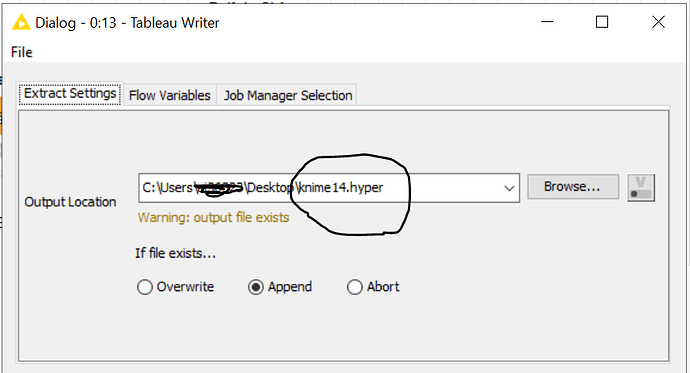Click the KNIME triangle icon in title bar
The height and width of the screenshot is (373, 690).
21,22
